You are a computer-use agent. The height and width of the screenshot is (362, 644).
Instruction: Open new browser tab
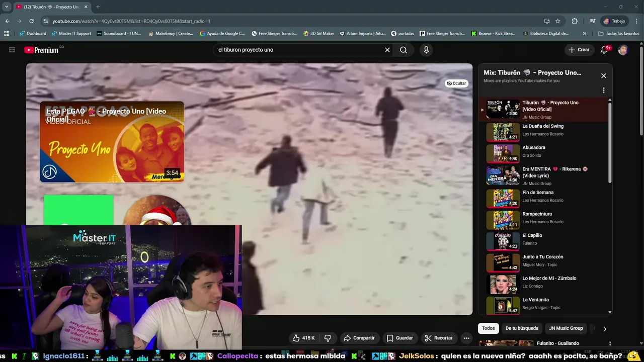point(98,7)
